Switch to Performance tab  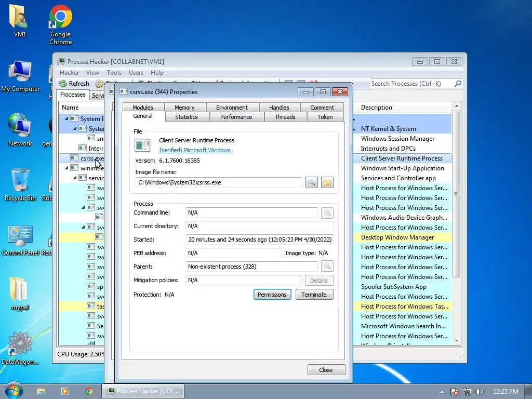[x=236, y=117]
